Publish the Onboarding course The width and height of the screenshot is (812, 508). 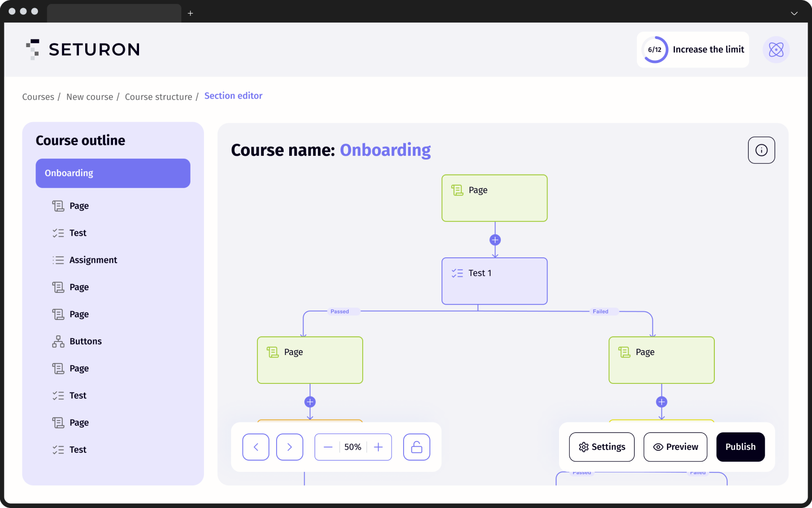tap(740, 447)
